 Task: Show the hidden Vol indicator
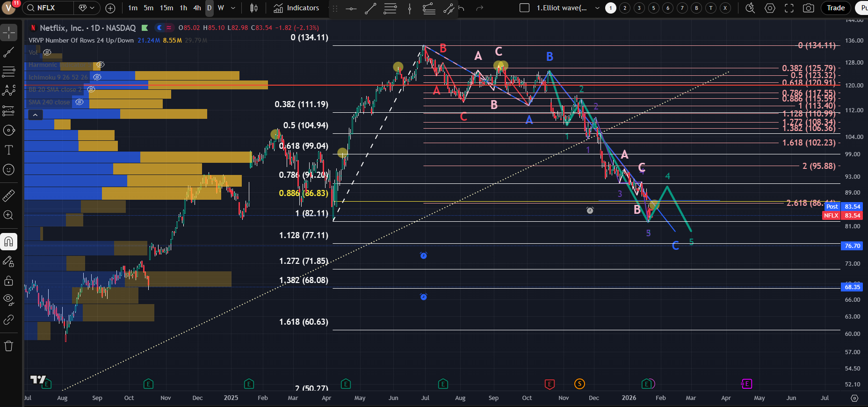(47, 52)
